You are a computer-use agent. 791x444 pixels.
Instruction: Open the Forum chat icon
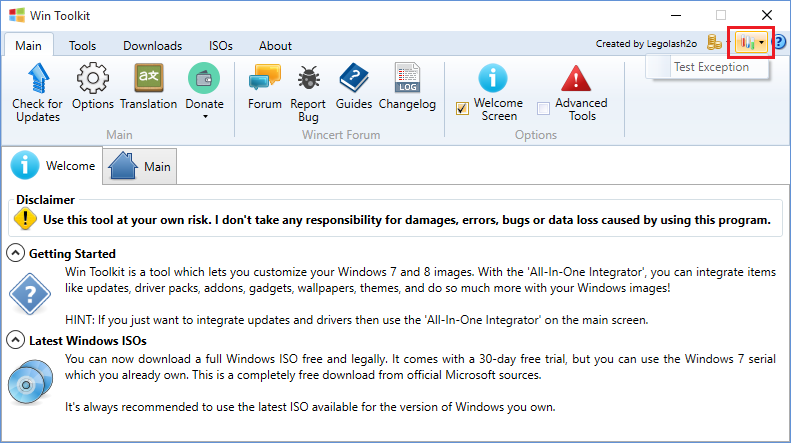[265, 78]
